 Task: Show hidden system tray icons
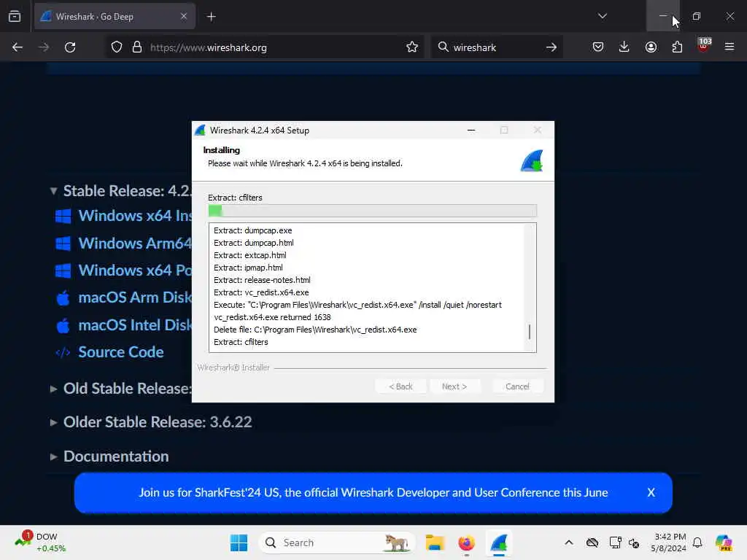pyautogui.click(x=569, y=542)
